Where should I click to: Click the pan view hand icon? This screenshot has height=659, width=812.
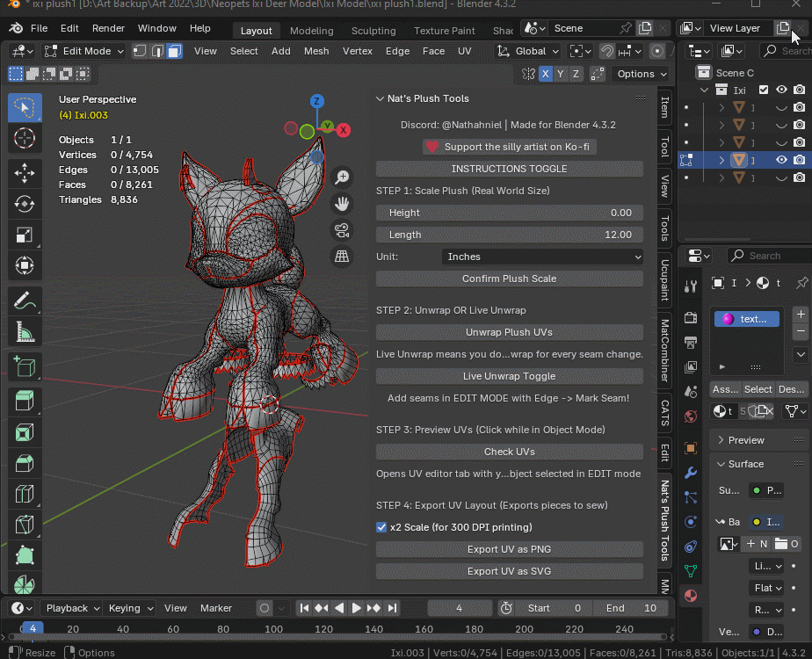pos(342,204)
